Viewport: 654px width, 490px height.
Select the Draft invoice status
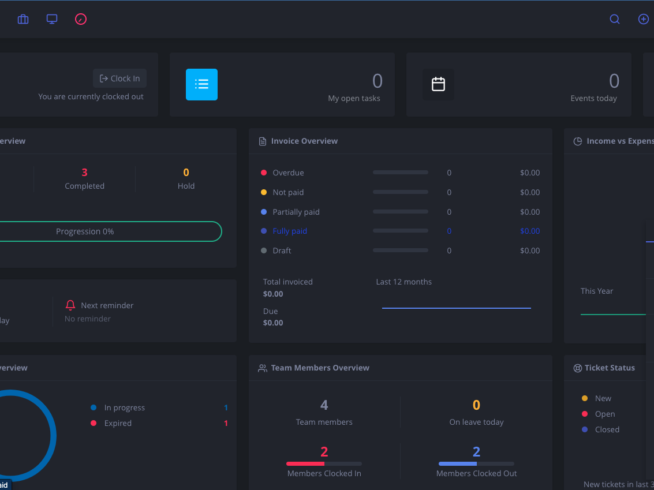pos(282,251)
